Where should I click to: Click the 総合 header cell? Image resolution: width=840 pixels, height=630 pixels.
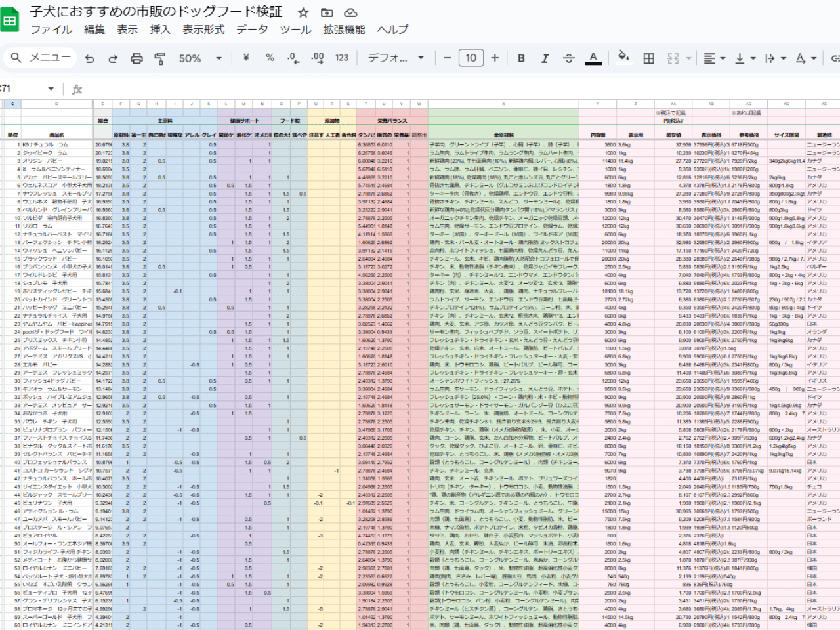coord(103,121)
